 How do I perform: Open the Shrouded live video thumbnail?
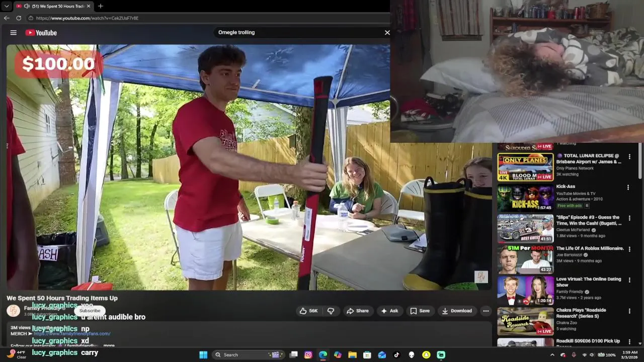pyautogui.click(x=525, y=147)
